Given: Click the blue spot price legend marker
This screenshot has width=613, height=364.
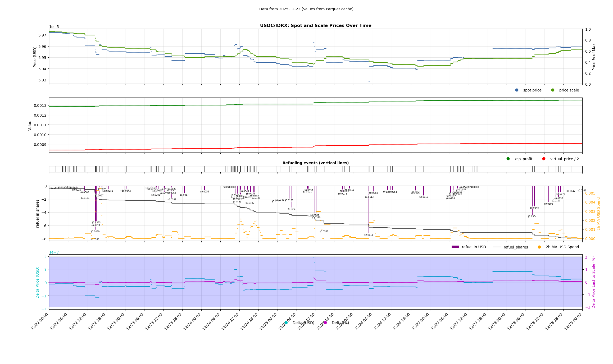Looking at the screenshot, I should [517, 90].
